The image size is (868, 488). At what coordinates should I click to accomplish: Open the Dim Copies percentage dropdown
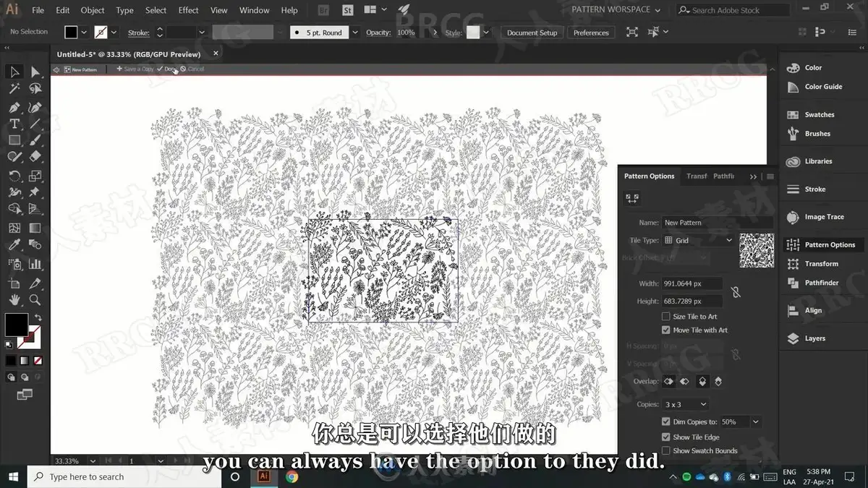pyautogui.click(x=756, y=421)
